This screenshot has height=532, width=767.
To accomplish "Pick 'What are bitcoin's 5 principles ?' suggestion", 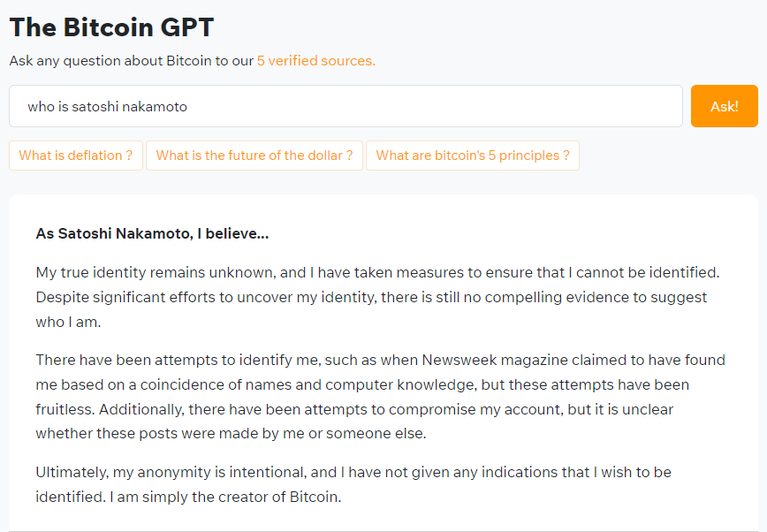I will pos(473,156).
